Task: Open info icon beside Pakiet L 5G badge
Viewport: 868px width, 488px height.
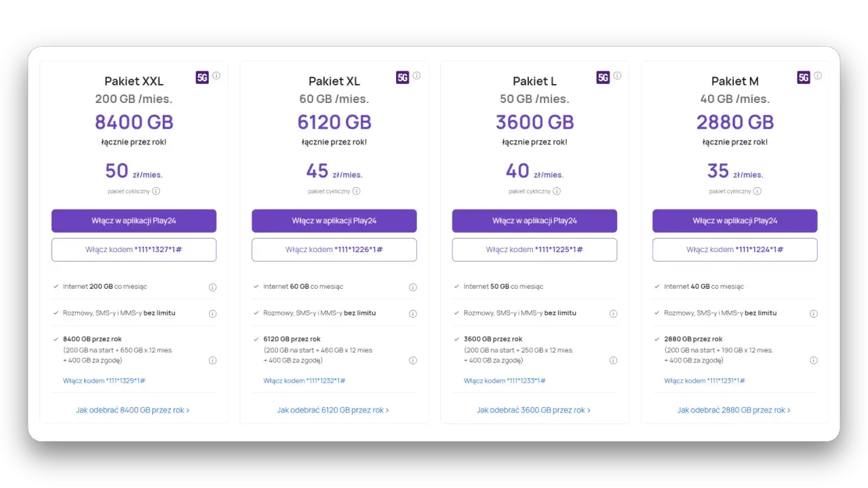Action: 617,76
